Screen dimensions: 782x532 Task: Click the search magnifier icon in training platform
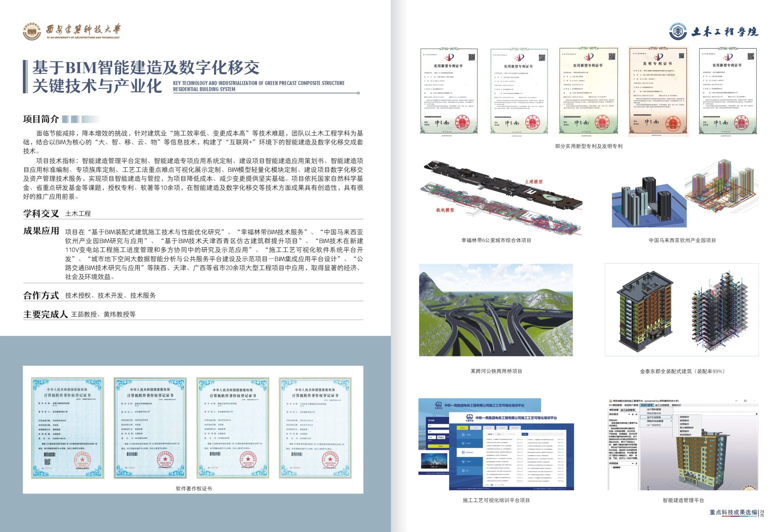(x=506, y=434)
